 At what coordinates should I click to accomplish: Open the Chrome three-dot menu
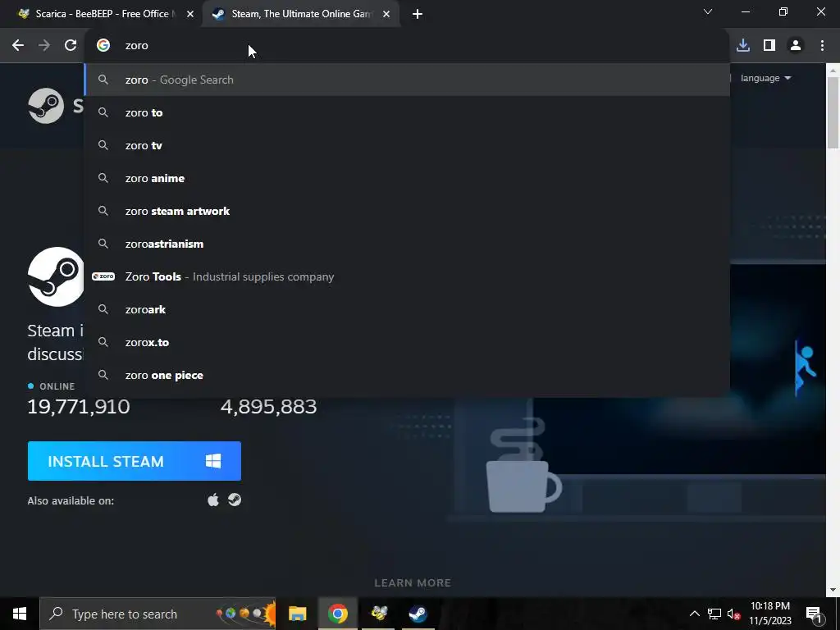click(822, 46)
